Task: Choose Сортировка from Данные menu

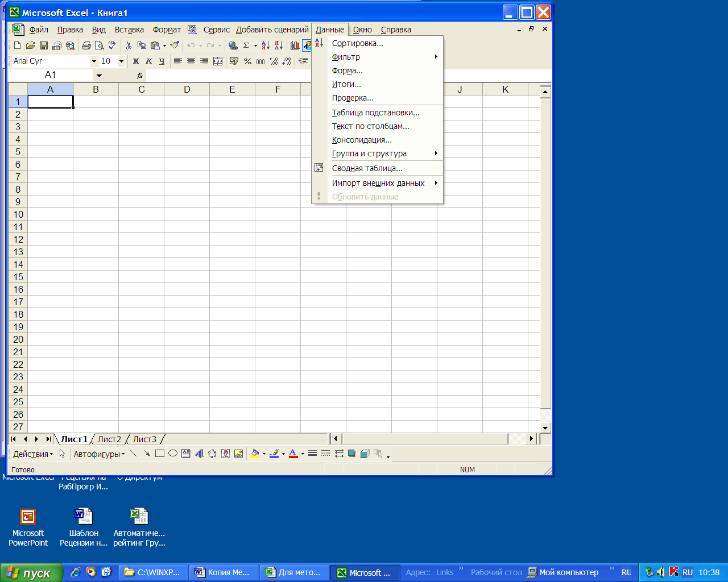Action: click(x=377, y=43)
